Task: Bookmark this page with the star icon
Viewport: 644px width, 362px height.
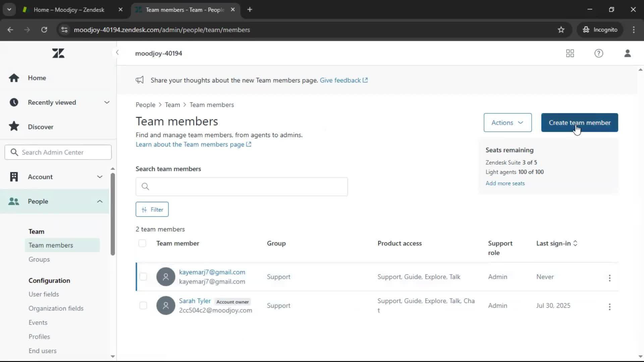Action: click(561, 30)
